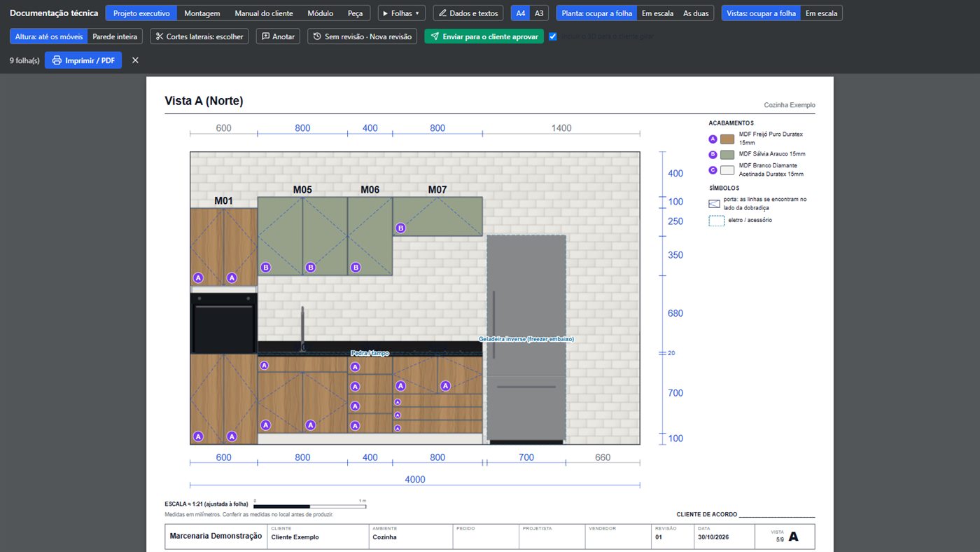This screenshot has height=552, width=980.
Task: Expand the Folhas dropdown
Action: click(x=401, y=13)
